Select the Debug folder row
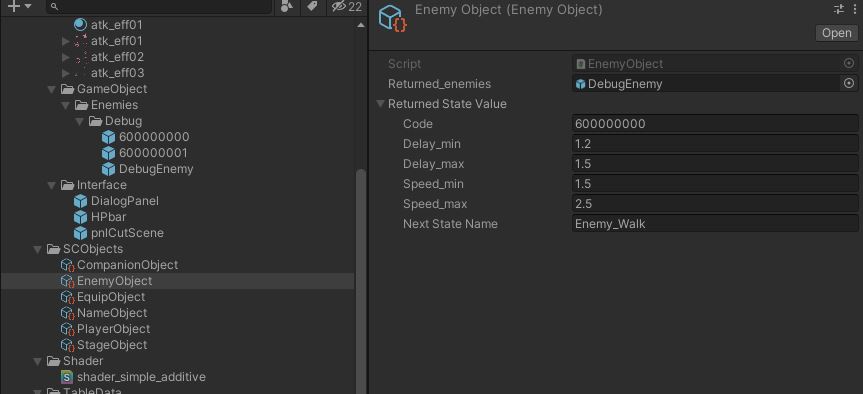 178,121
